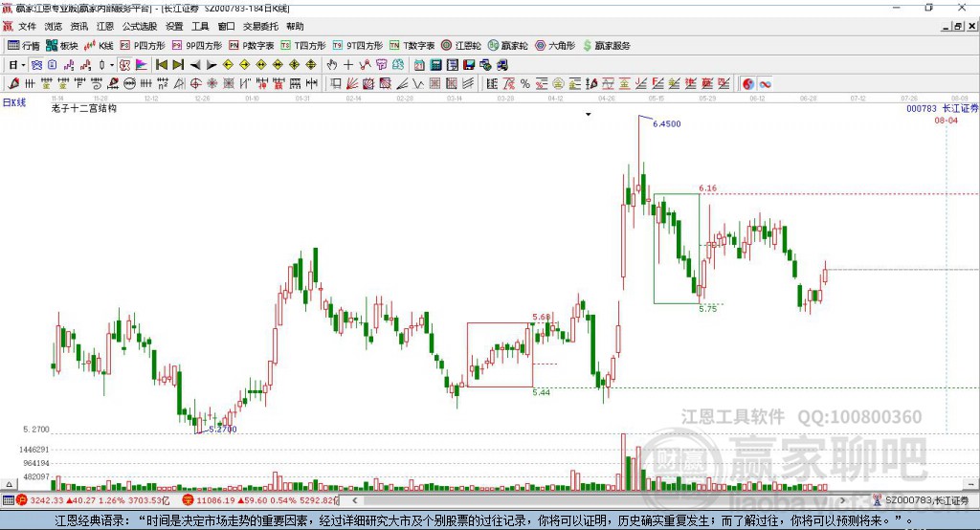Viewport: 980px width, 530px height.
Task: Select the pencil draw tool
Action: [13, 84]
